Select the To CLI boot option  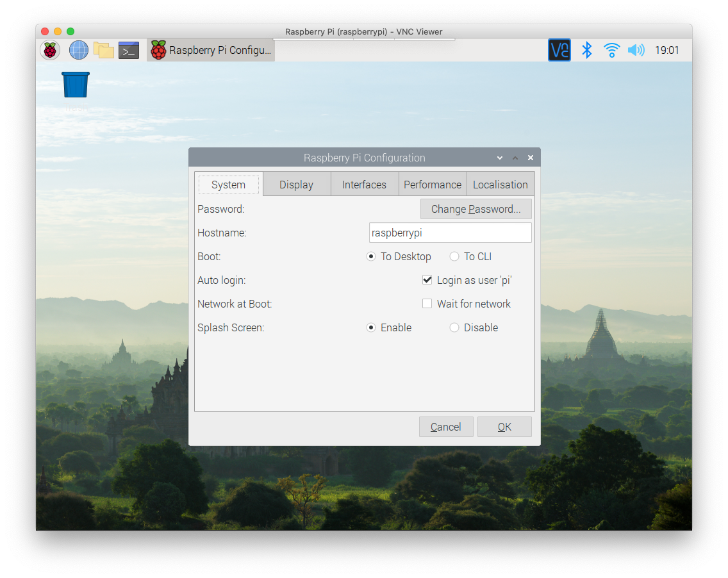click(x=454, y=256)
